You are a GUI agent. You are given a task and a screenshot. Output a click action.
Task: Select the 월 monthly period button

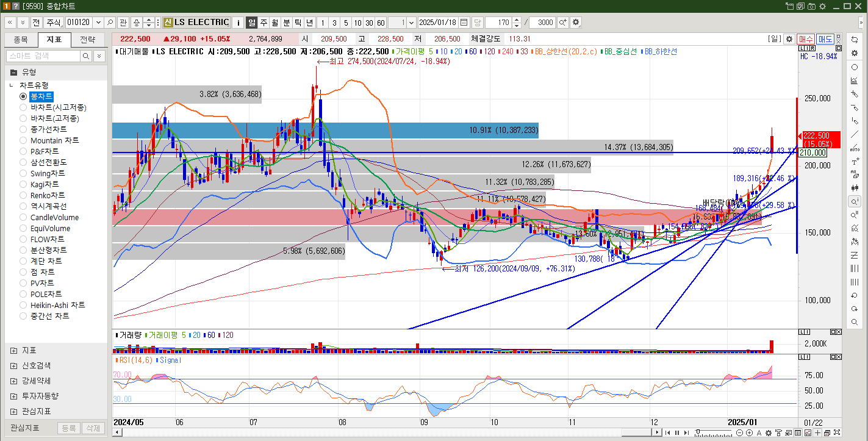(275, 22)
